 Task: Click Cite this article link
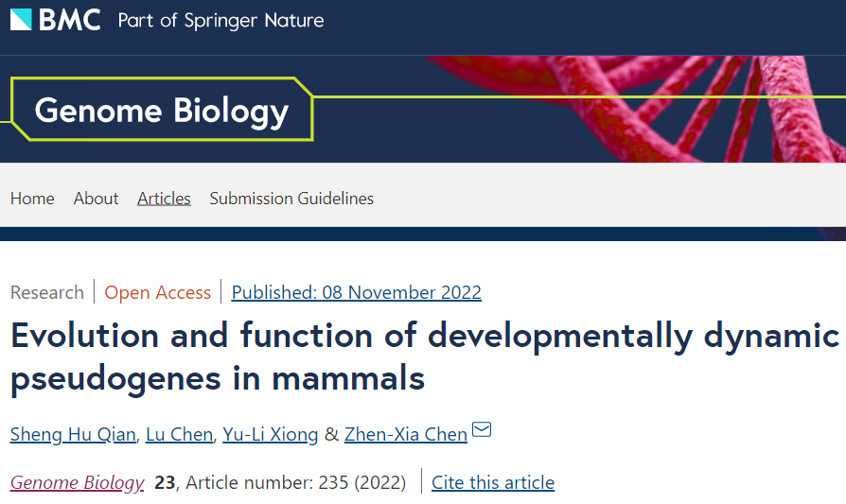point(493,482)
